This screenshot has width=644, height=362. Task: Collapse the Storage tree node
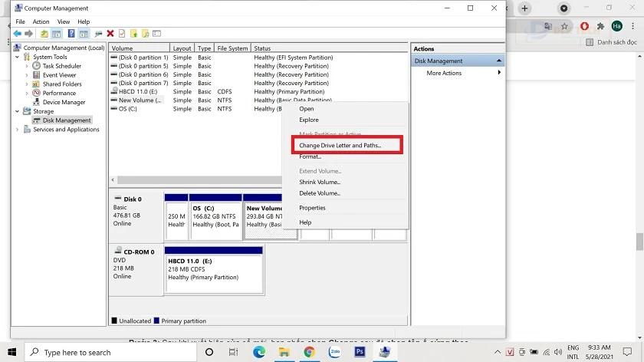tap(17, 111)
